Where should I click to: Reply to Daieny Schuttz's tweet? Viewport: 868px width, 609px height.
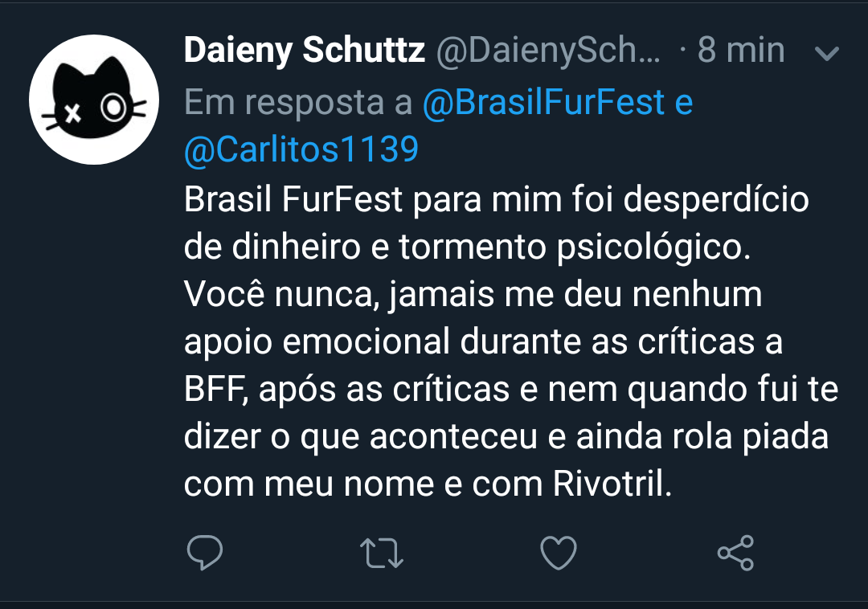[x=204, y=553]
